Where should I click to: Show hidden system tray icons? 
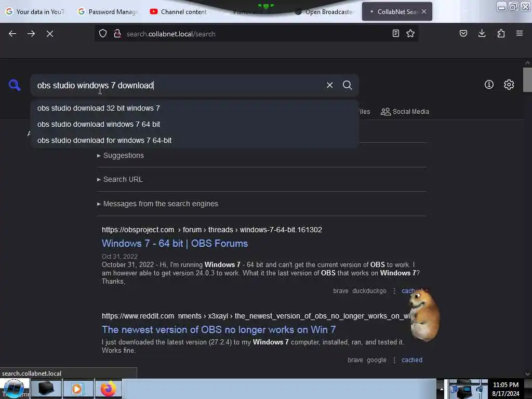(x=442, y=389)
